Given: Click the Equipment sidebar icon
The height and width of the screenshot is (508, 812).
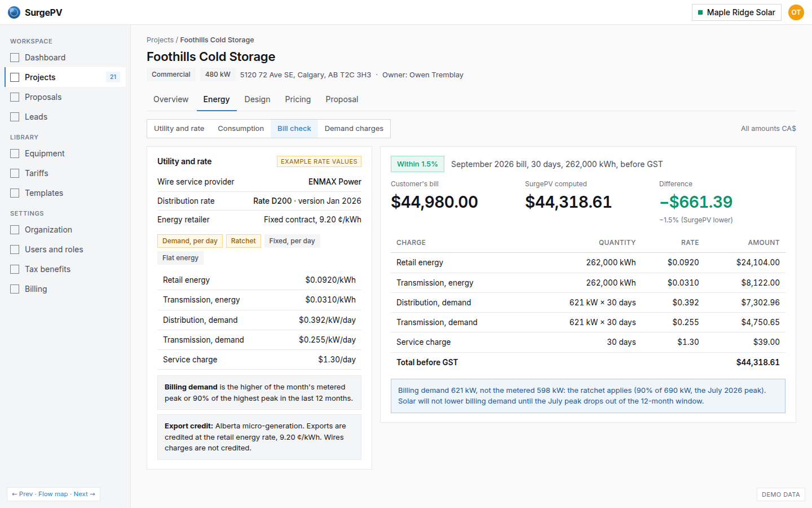Looking at the screenshot, I should [15, 154].
